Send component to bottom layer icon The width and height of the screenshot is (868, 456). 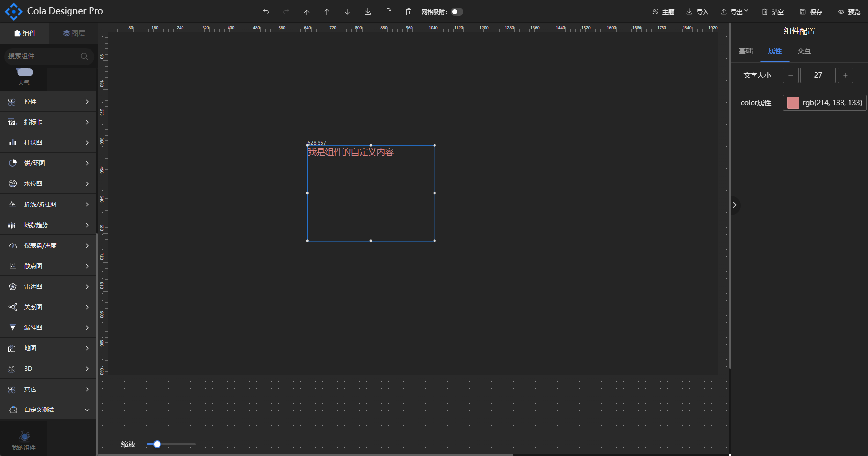click(x=368, y=12)
